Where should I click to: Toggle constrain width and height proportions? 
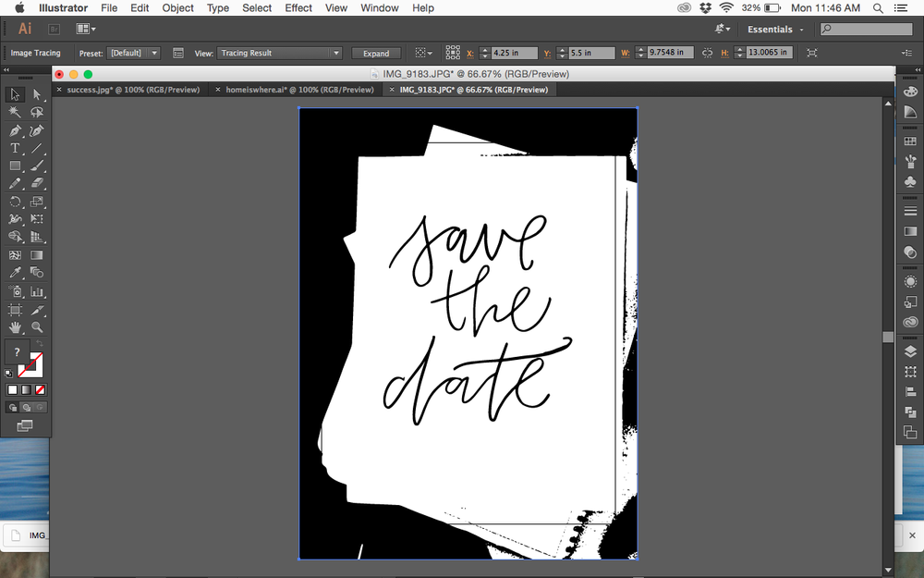pos(707,53)
